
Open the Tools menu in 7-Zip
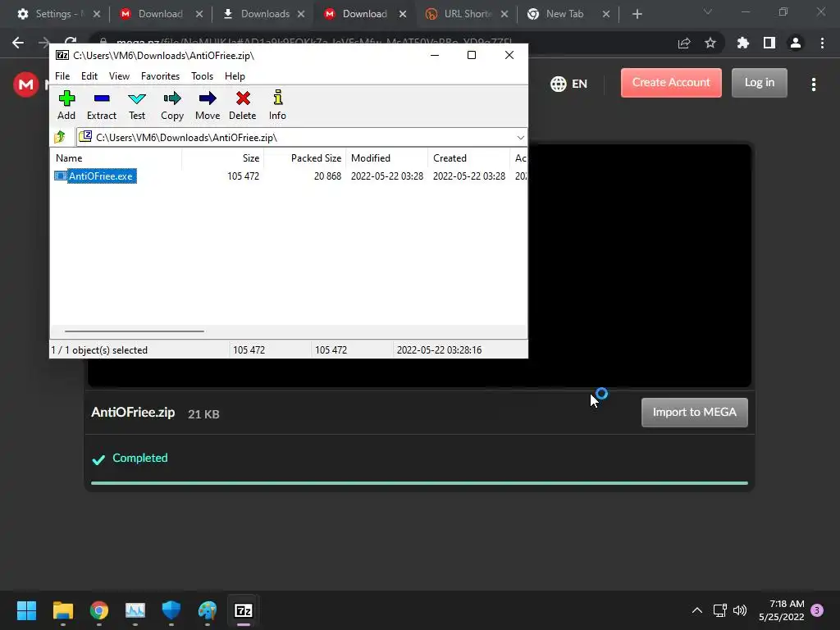pos(202,76)
